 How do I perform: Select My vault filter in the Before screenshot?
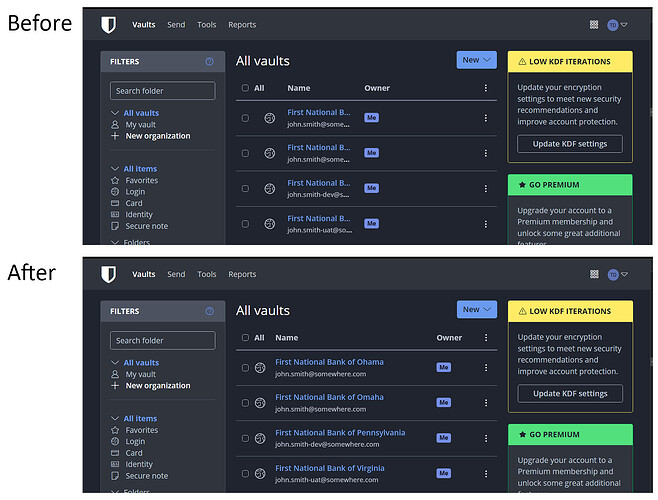point(141,125)
